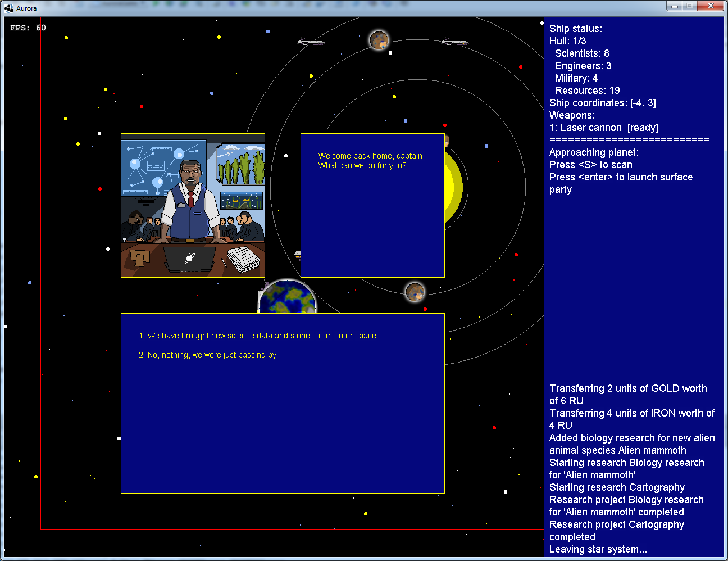Viewport: 728px width, 561px height.
Task: Click the left spaceship near the top
Action: pyautogui.click(x=310, y=42)
